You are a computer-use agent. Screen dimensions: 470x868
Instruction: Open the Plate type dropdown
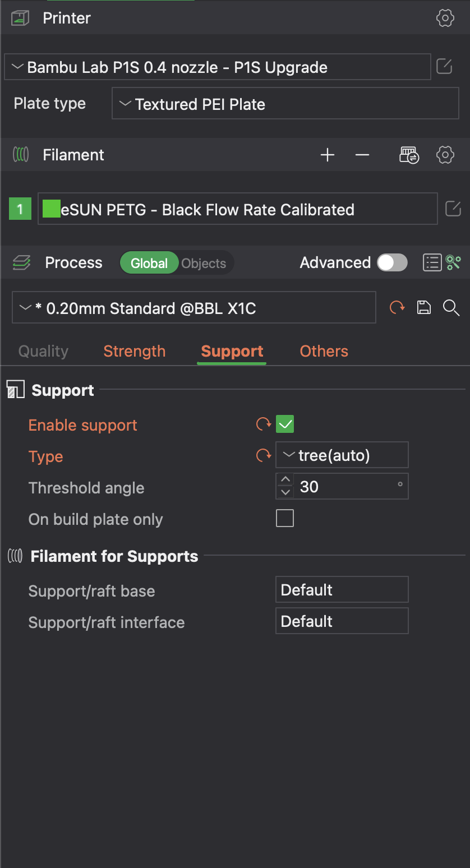coord(285,104)
